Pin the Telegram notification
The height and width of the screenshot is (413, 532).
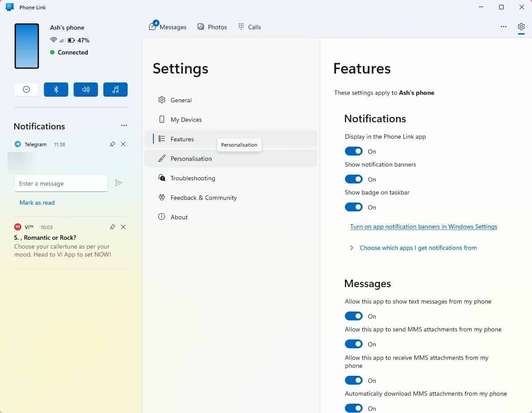point(113,144)
